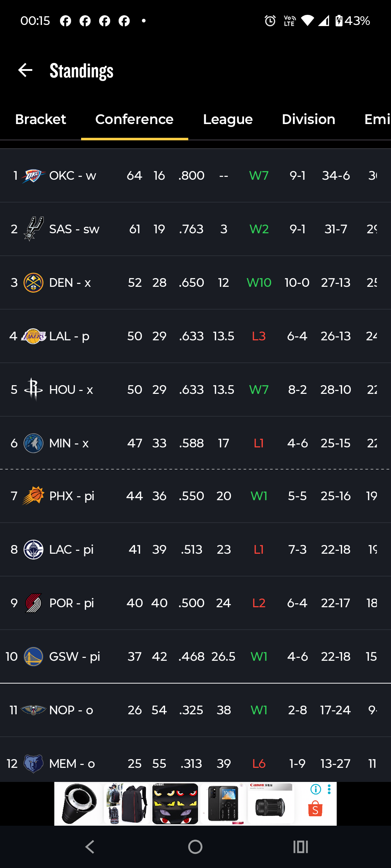
Task: Tap the Timberwolves team logo
Action: [x=33, y=443]
